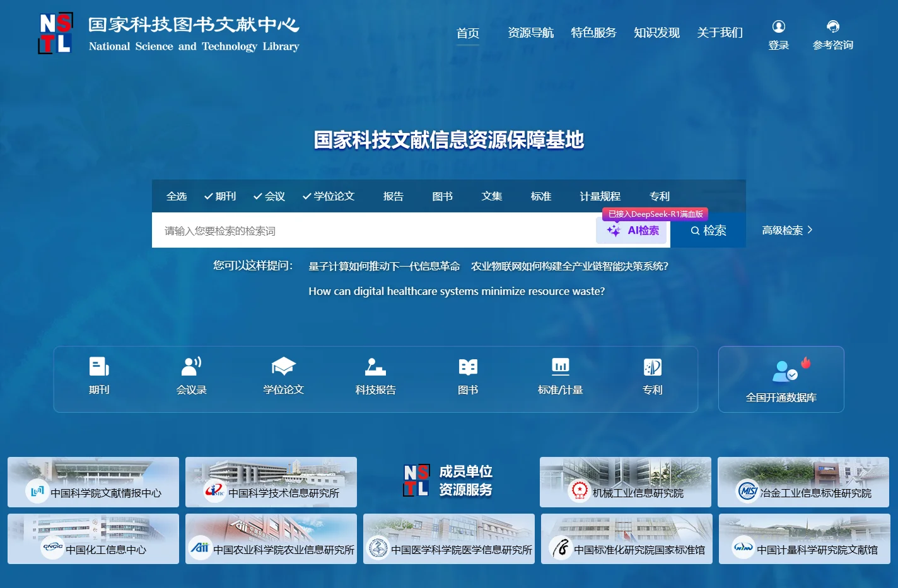Open the 会议录 conference proceedings icon

coord(191,366)
